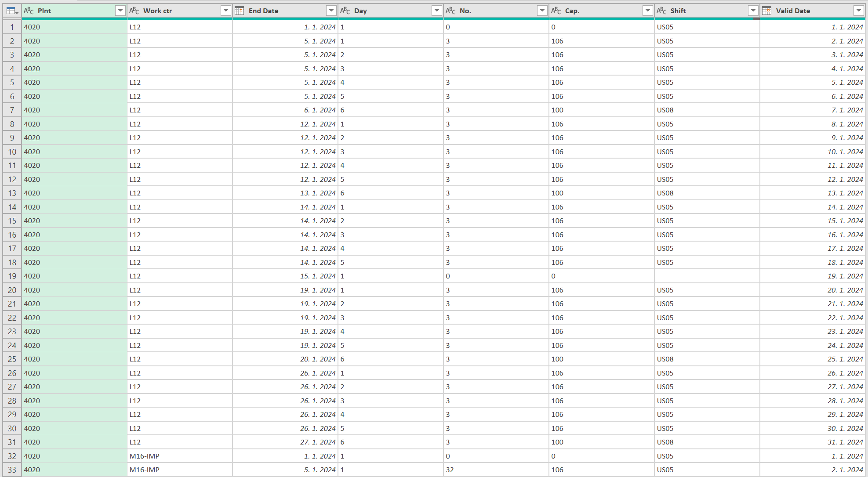Click Shift cell US08 in row 31

(x=707, y=442)
